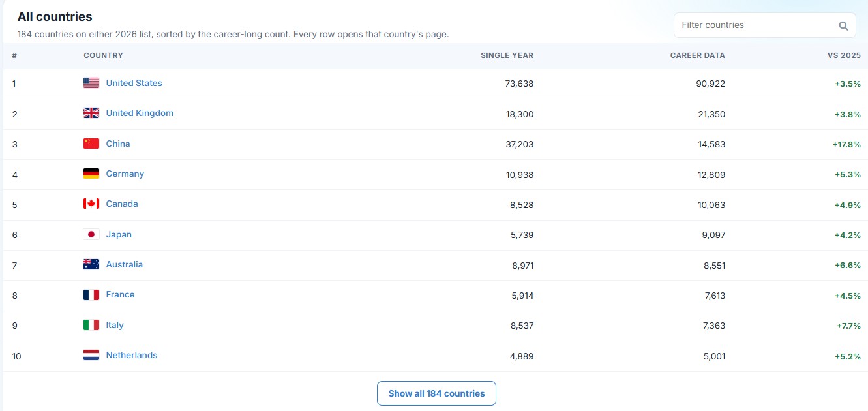Open the United Kingdom country page link
868x411 pixels.
tap(140, 113)
